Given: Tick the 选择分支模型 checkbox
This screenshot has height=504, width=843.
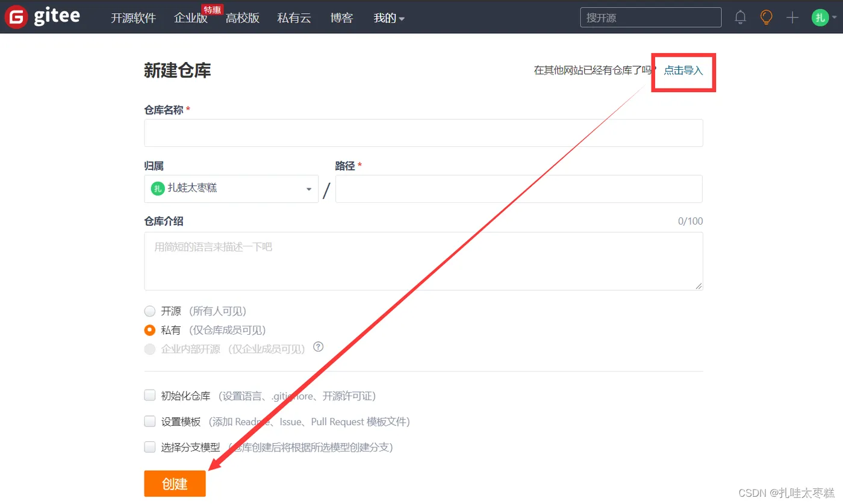Looking at the screenshot, I should (x=150, y=447).
